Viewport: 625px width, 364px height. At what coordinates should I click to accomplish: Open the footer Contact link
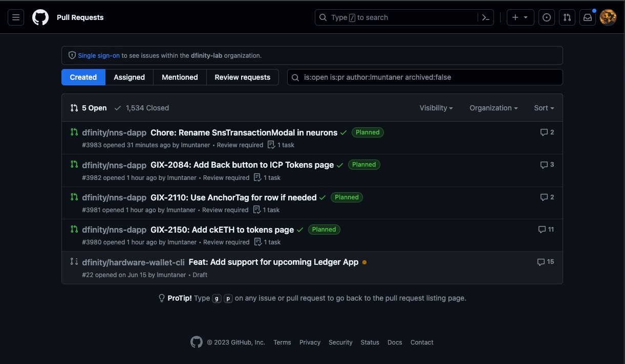[422, 343]
